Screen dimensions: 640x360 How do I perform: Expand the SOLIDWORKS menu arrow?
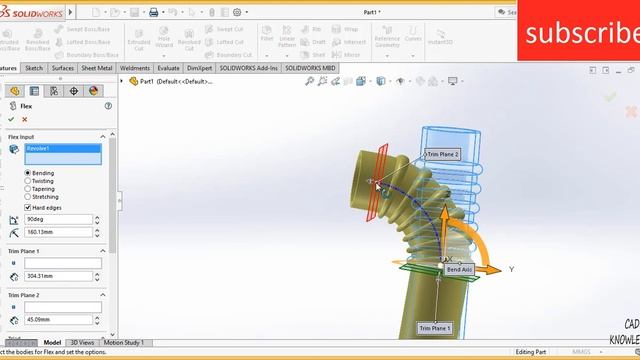(x=70, y=12)
